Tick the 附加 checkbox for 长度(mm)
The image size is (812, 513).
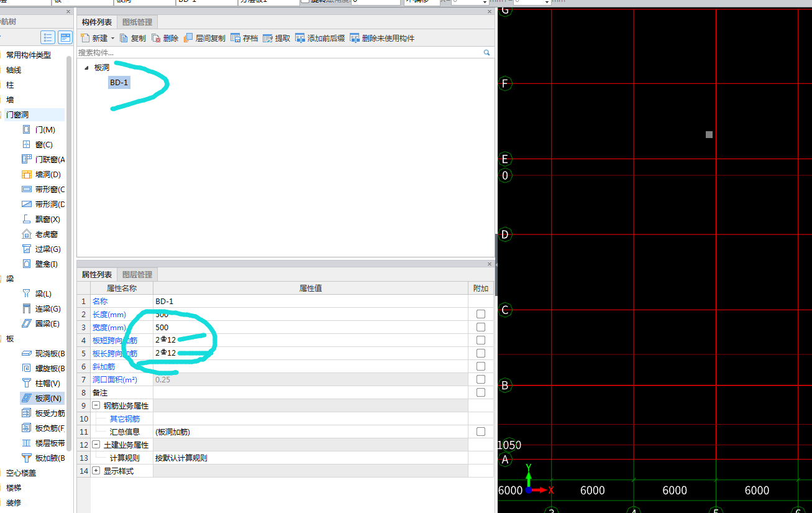pos(481,314)
